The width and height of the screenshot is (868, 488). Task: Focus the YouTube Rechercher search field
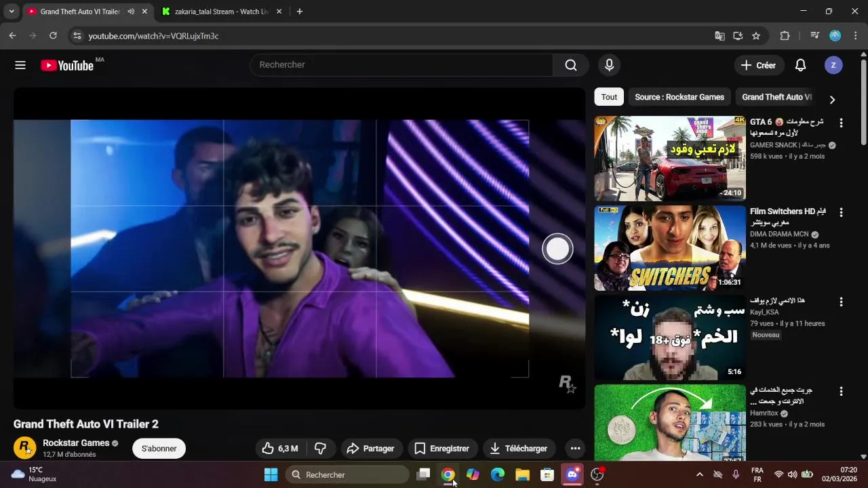click(401, 65)
